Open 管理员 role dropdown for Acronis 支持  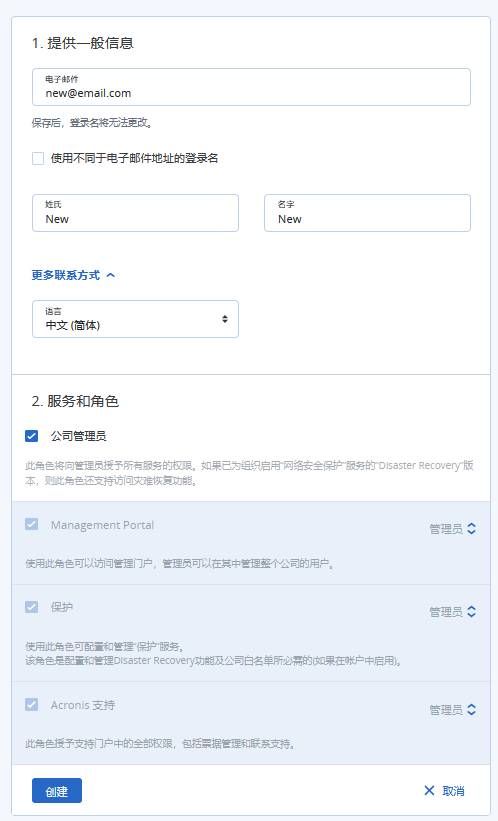(452, 709)
